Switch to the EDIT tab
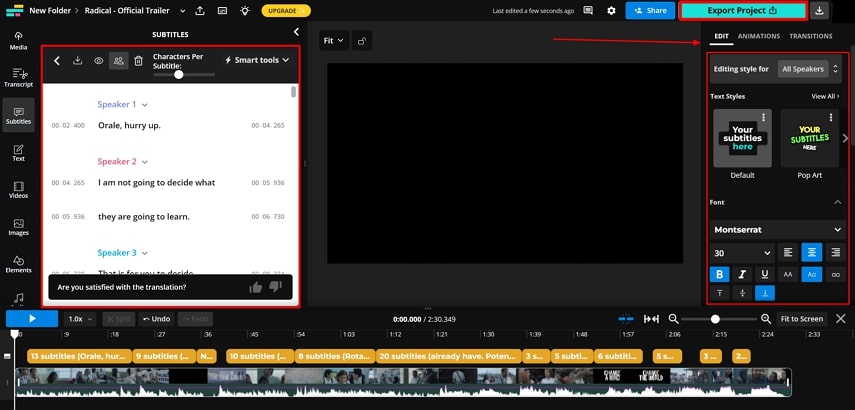The image size is (855, 410). point(721,36)
